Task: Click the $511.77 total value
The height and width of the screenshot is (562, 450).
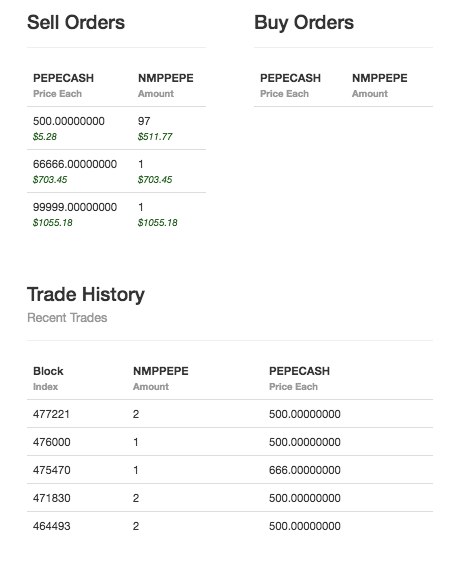Action: (155, 137)
